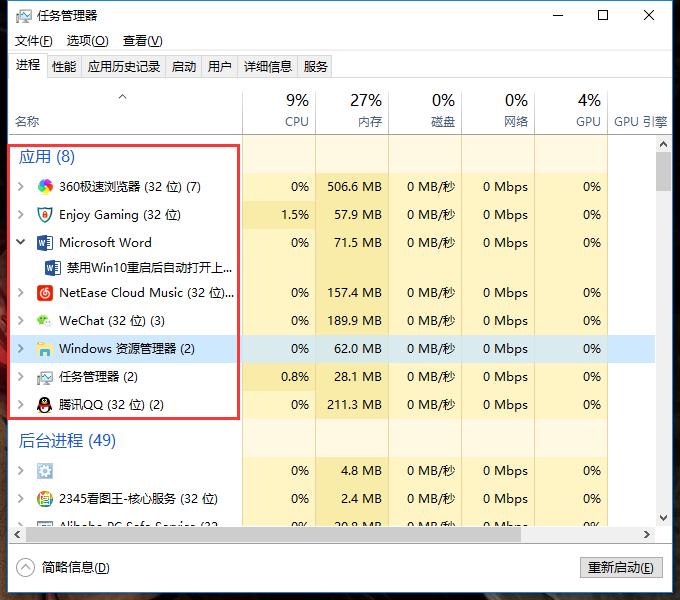Image resolution: width=680 pixels, height=600 pixels.
Task: Click the unnamed gear background process icon
Action: [45, 471]
